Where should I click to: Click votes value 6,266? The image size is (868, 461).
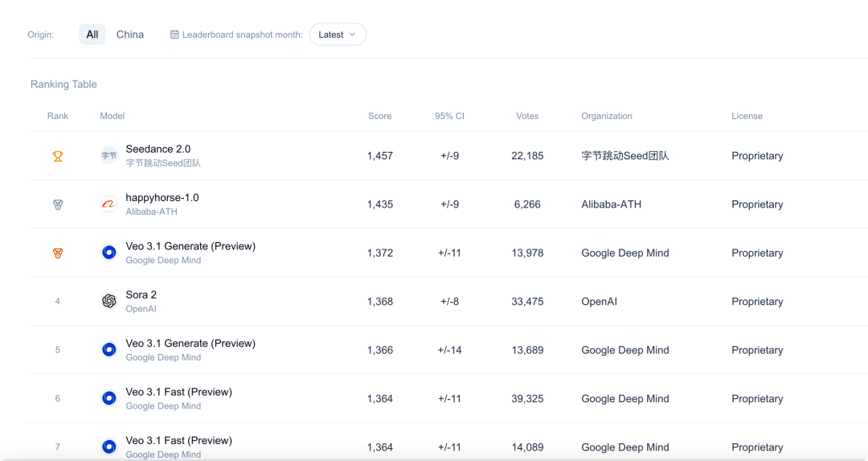tap(527, 204)
